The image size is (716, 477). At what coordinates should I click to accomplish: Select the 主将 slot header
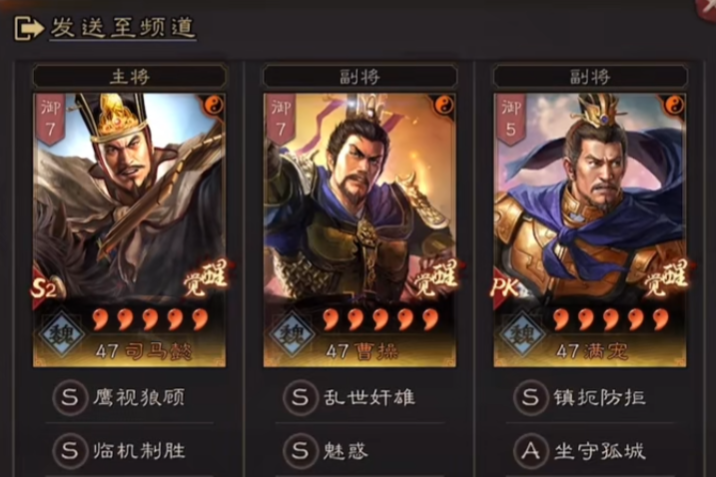(130, 76)
